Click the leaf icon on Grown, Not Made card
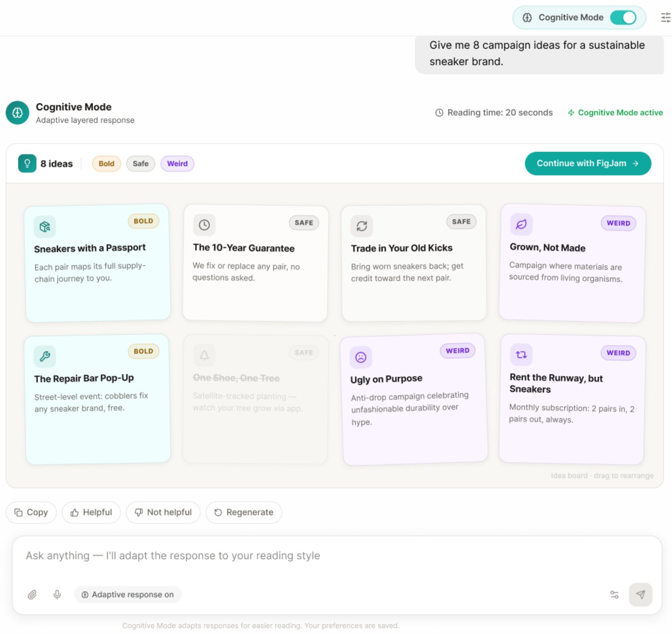This screenshot has height=634, width=672. click(521, 224)
